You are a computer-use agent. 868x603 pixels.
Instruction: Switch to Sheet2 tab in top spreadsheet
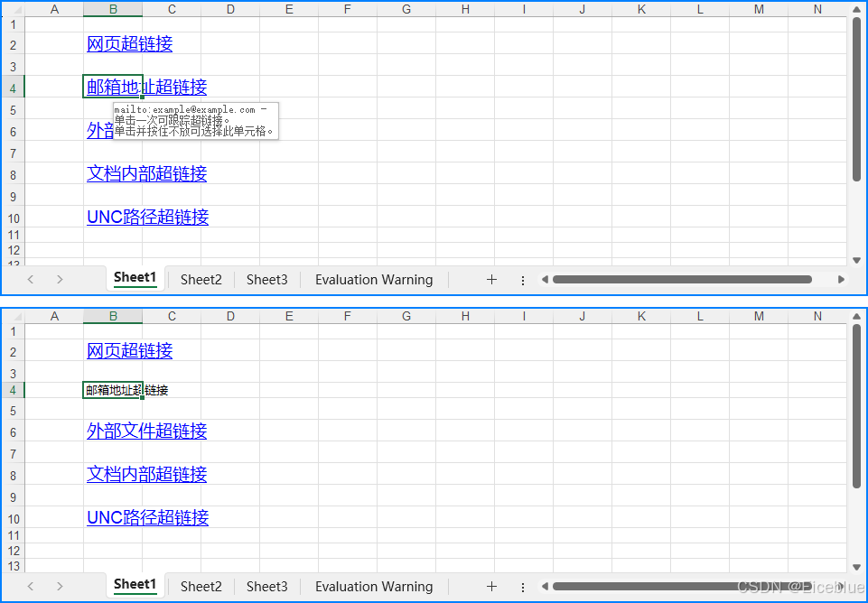tap(201, 279)
